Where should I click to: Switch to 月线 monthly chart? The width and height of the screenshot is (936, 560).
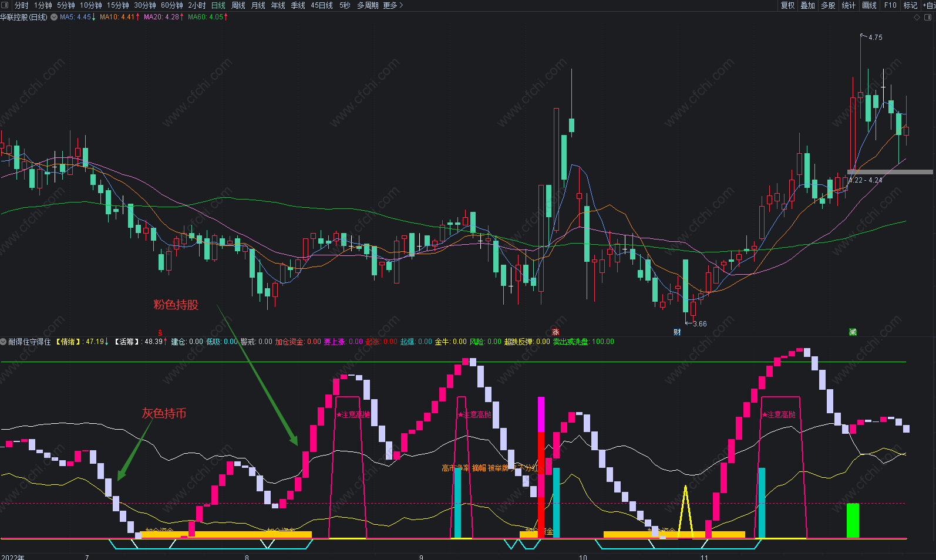tap(258, 5)
